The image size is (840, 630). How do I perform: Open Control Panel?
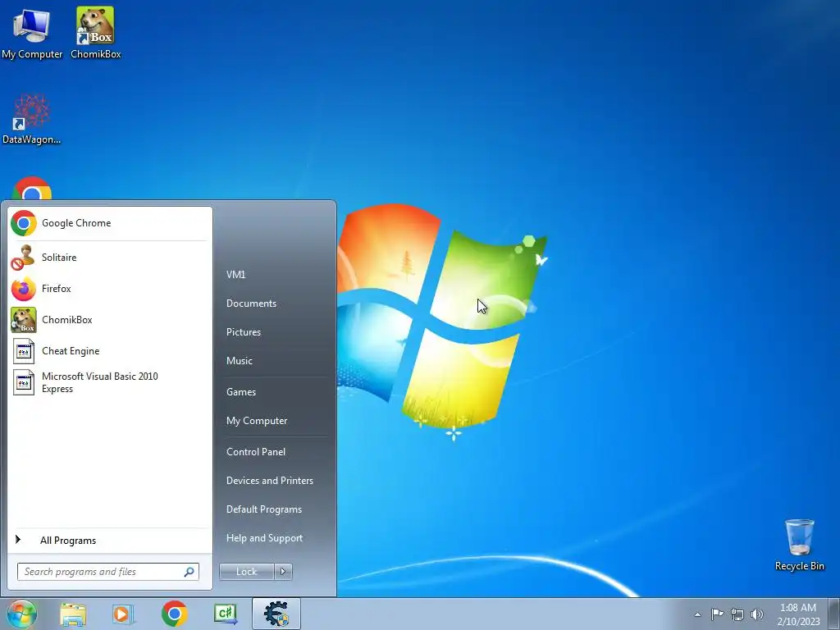click(x=256, y=452)
